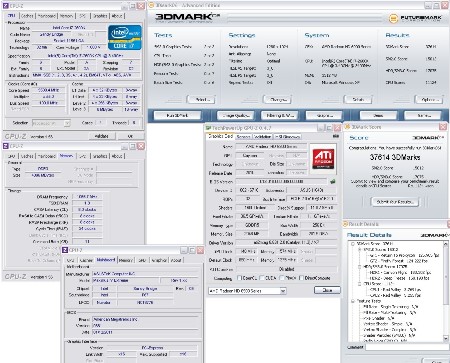Select the Graphics Card tab in GPU-Z
450x363 pixels.
click(x=220, y=136)
